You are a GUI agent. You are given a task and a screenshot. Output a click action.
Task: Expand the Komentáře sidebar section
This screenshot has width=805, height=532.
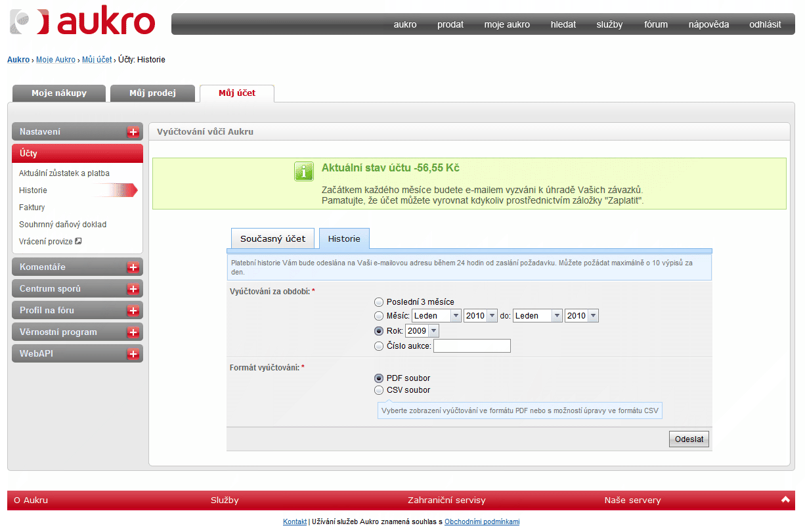77,267
